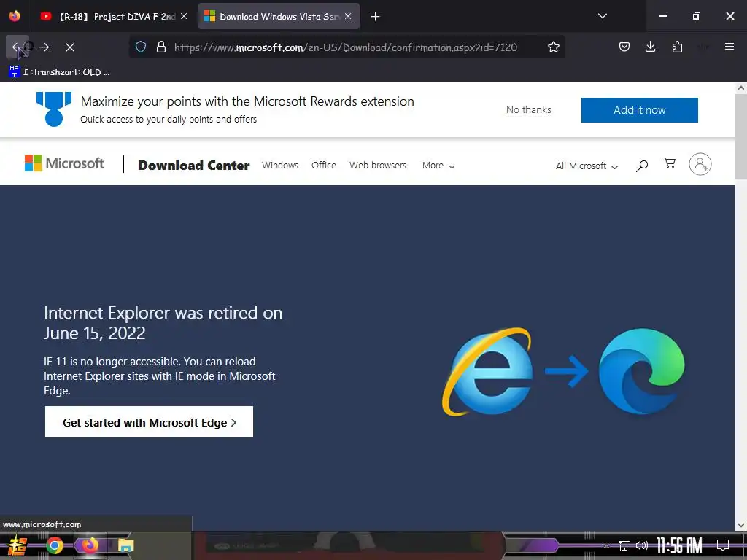
Task: Click the vertical scrollbar thumb
Action: click(x=741, y=136)
